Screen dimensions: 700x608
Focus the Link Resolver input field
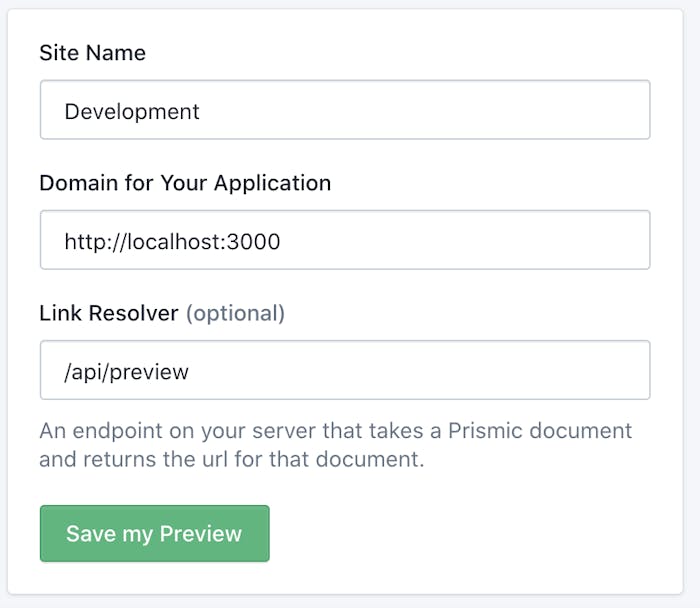[345, 370]
